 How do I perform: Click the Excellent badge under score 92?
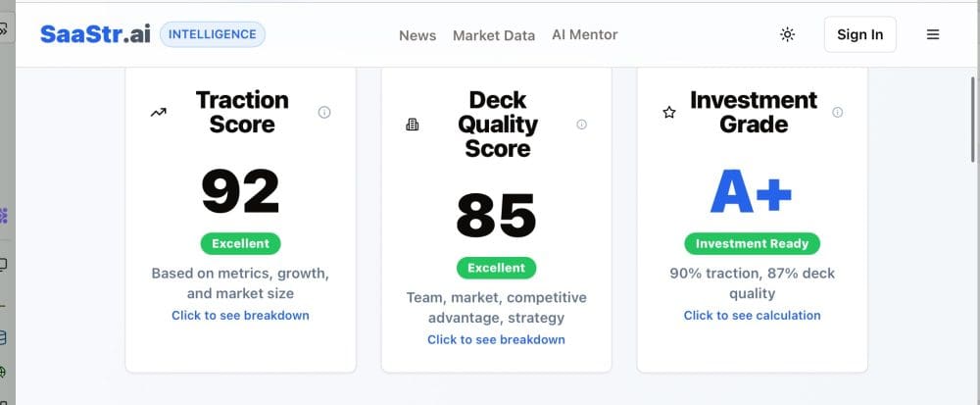tap(240, 243)
